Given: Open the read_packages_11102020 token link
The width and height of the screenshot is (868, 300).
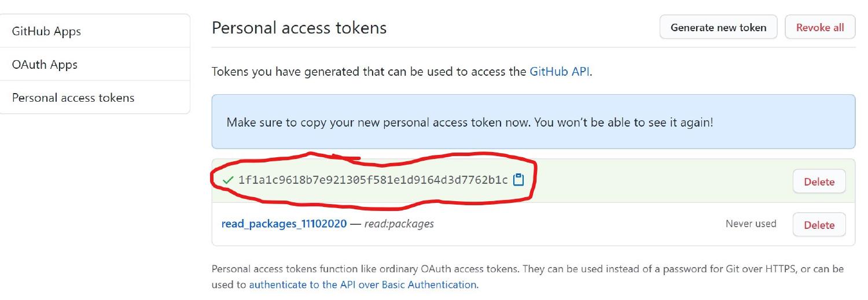Looking at the screenshot, I should point(284,224).
